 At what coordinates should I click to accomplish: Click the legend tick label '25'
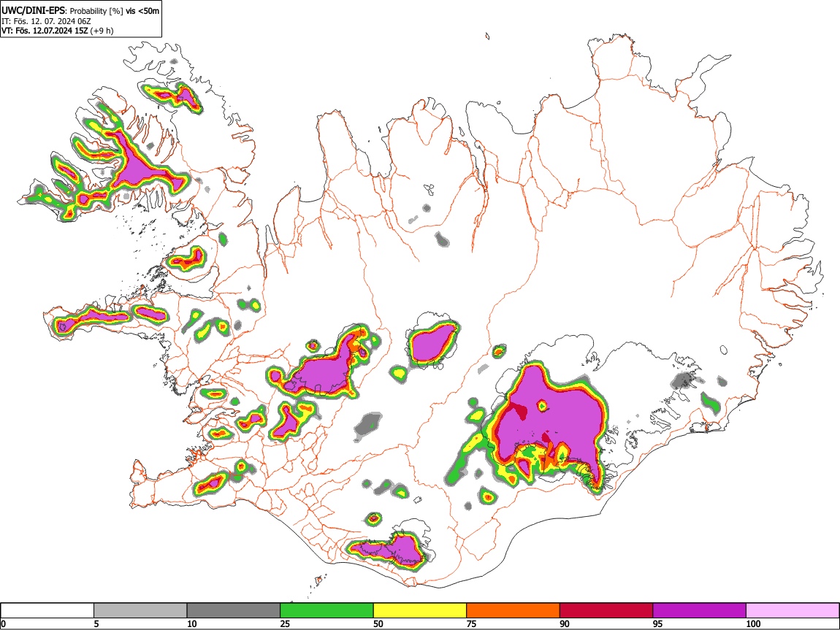pos(285,623)
